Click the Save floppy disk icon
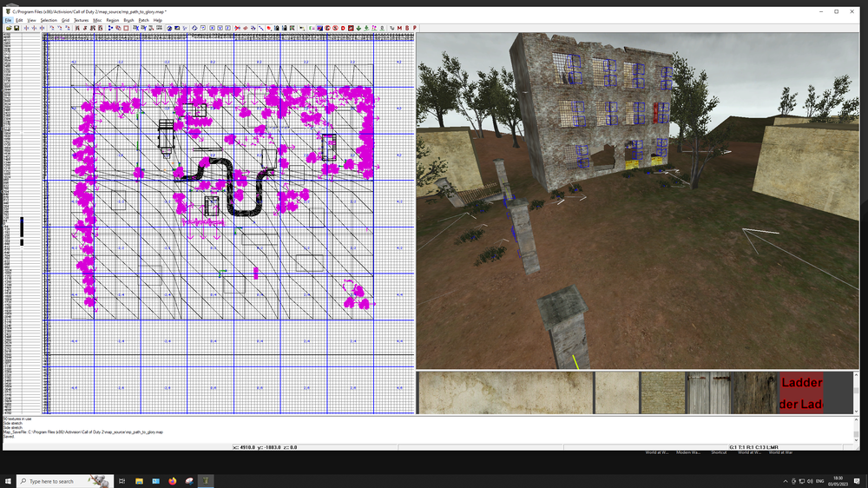 [x=16, y=28]
